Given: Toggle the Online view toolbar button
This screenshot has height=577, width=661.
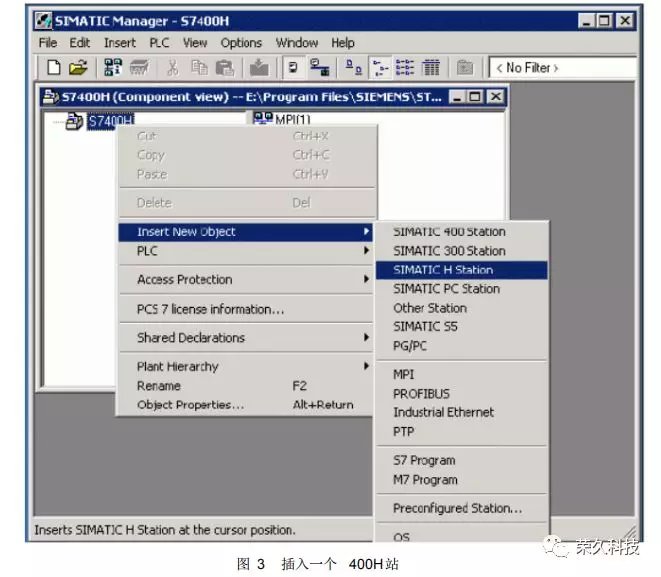Looking at the screenshot, I should point(320,68).
